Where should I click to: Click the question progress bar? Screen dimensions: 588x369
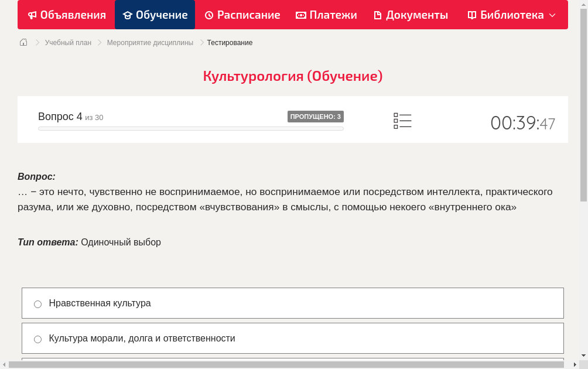[190, 128]
